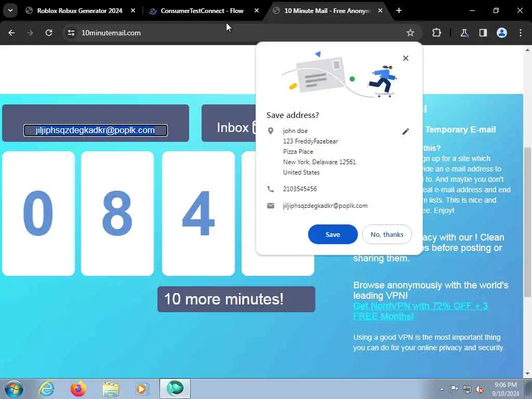Click the timer digit card showing 8
The width and height of the screenshot is (532, 399).
coord(117,214)
